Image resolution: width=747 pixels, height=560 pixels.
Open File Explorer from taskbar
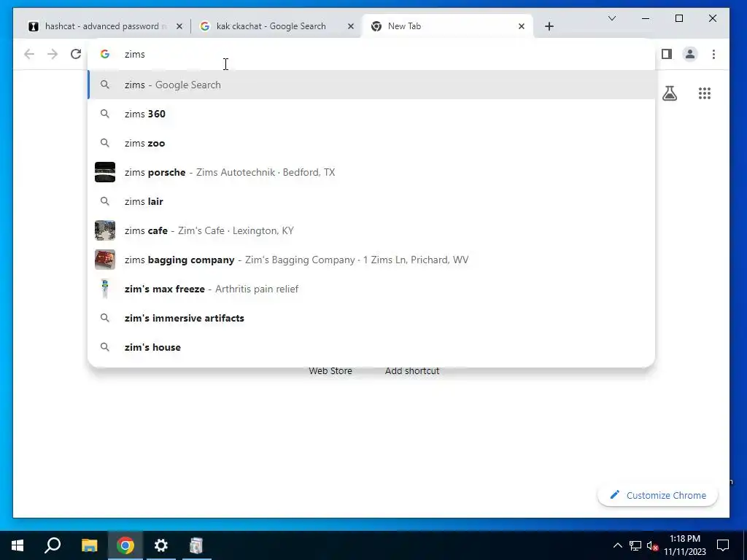click(89, 545)
